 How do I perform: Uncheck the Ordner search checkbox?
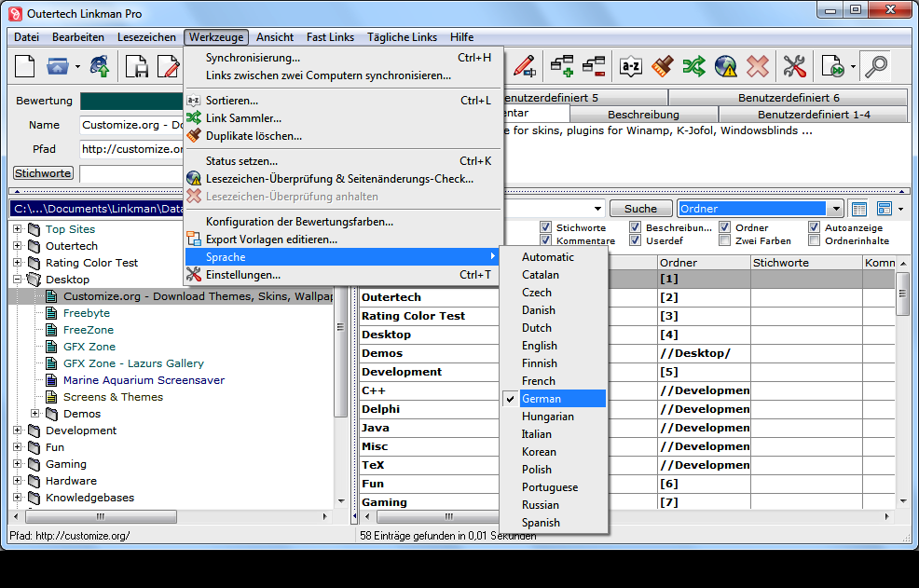(x=725, y=227)
